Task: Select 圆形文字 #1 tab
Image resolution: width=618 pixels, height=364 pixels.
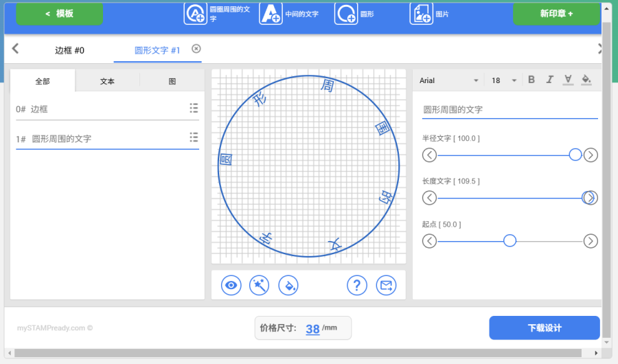Action: [x=157, y=50]
